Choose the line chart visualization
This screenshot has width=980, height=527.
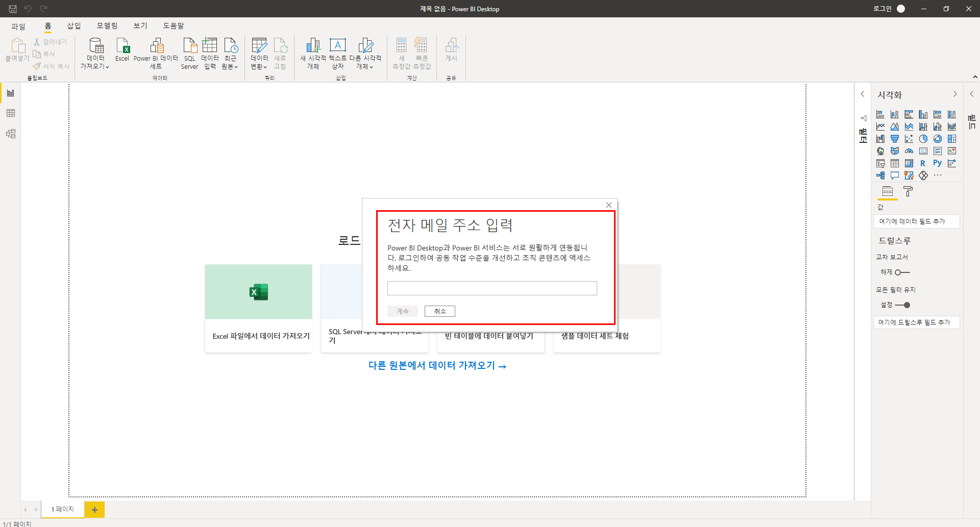pos(880,127)
